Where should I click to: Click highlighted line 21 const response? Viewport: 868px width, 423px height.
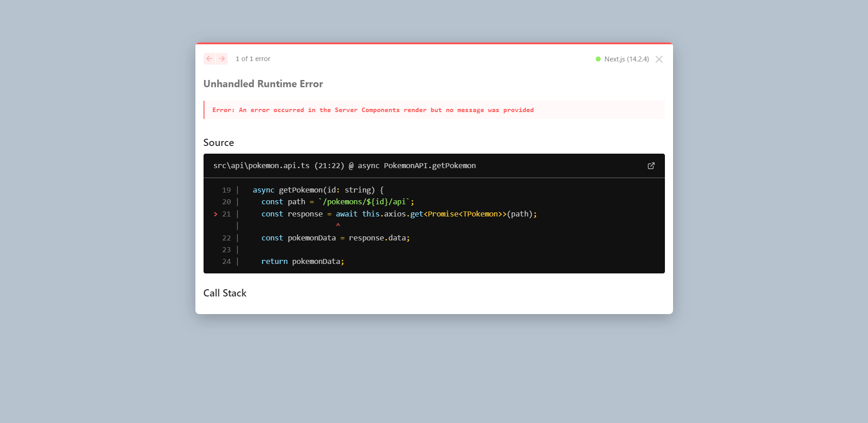(x=399, y=214)
